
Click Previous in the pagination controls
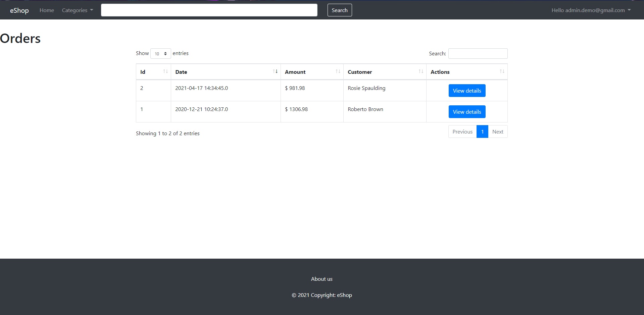pos(462,132)
